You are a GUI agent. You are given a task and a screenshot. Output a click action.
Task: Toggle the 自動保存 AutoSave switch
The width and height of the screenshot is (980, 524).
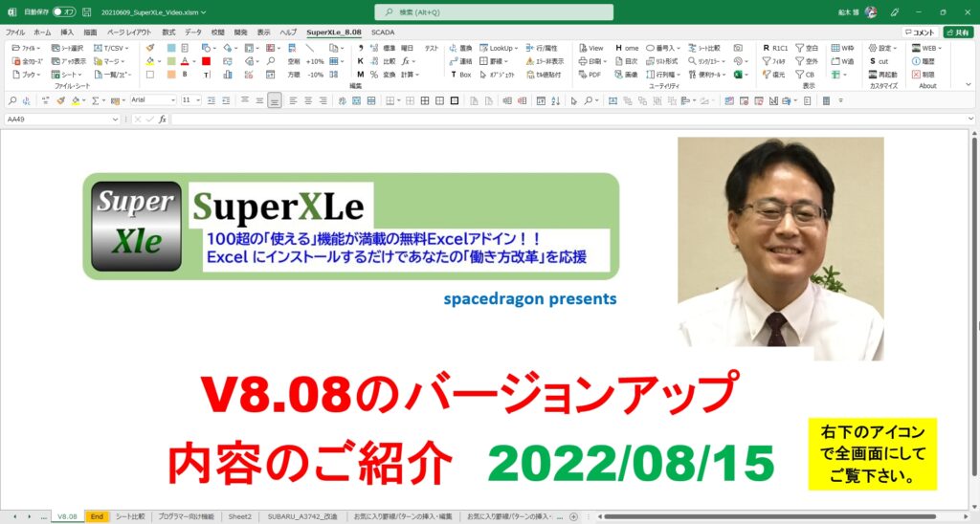[x=64, y=11]
